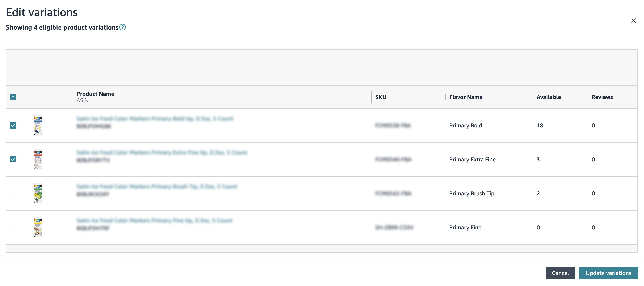
Task: Open the Primary Extra Fine product link
Action: tap(162, 152)
